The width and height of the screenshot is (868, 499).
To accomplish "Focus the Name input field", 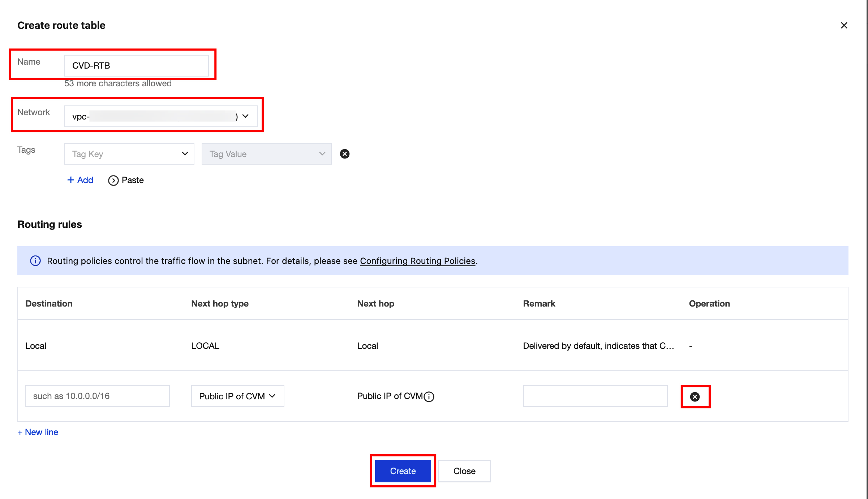I will (136, 65).
